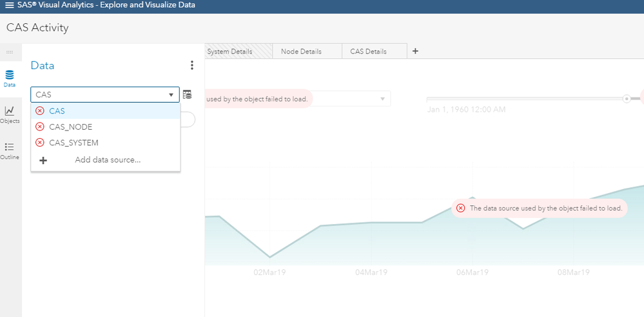
Task: Click the plus icon beside Add data source
Action: coord(43,160)
